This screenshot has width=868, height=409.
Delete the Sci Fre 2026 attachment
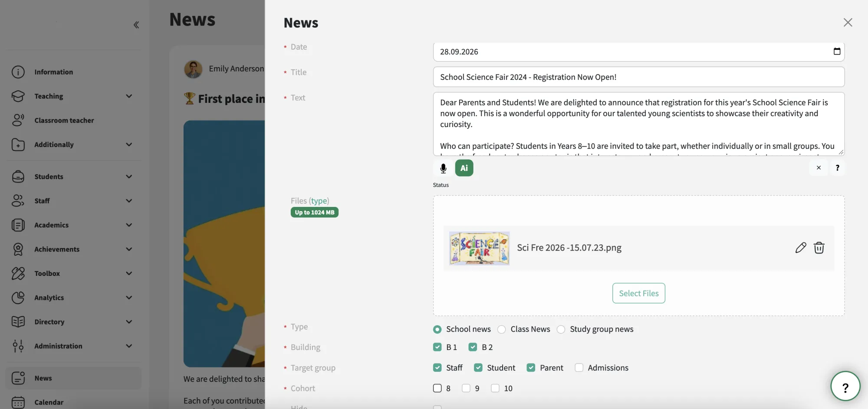[819, 248]
